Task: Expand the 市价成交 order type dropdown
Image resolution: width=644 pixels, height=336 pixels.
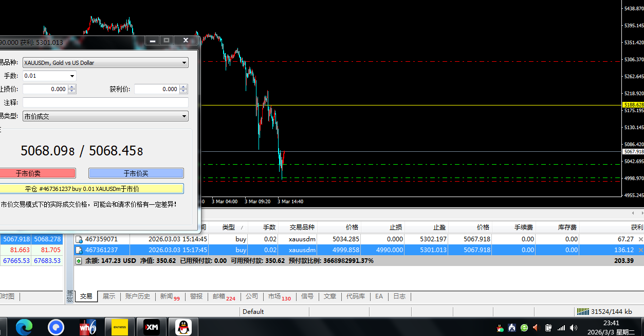Action: 185,117
